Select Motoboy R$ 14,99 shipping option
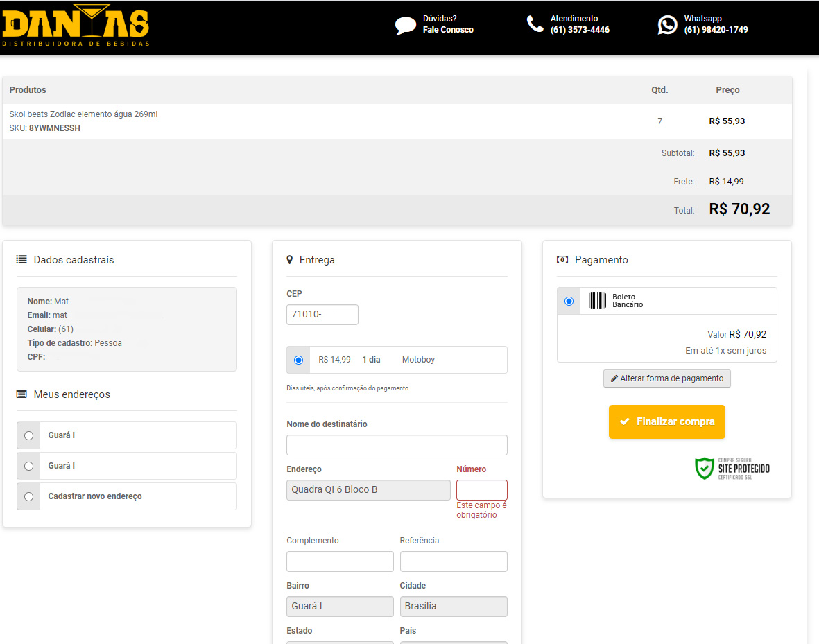This screenshot has width=819, height=644. tap(299, 360)
